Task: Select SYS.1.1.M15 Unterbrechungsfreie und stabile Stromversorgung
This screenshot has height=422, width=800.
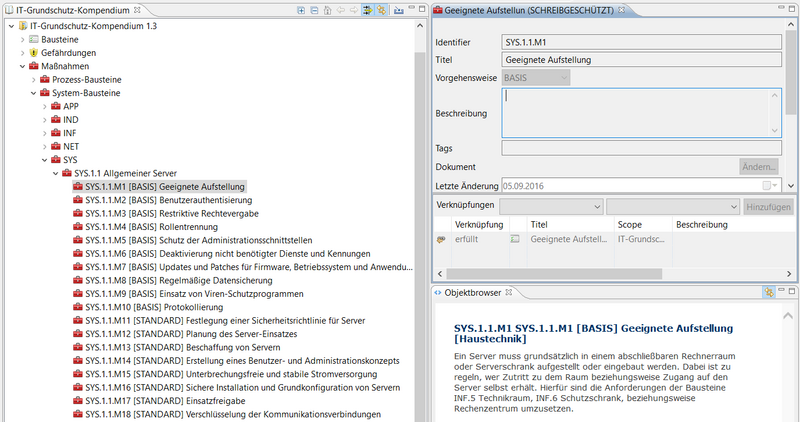Action: 231,374
